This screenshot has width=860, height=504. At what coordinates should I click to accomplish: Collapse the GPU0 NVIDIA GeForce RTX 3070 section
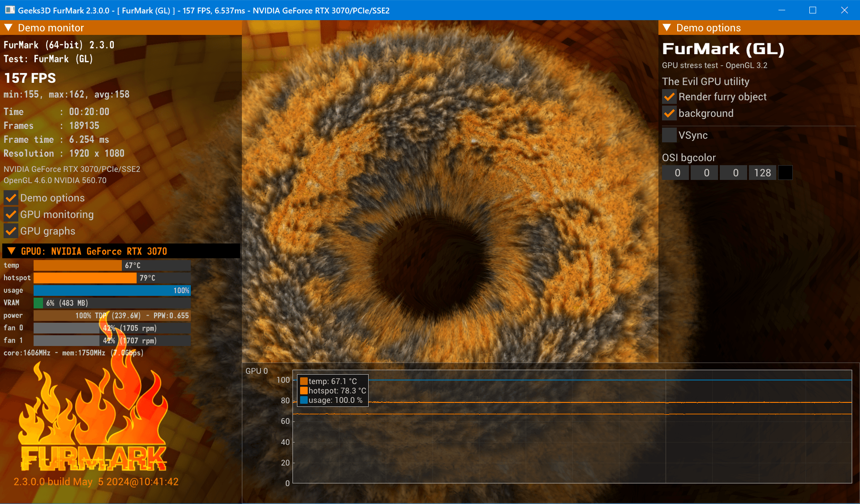(12, 251)
